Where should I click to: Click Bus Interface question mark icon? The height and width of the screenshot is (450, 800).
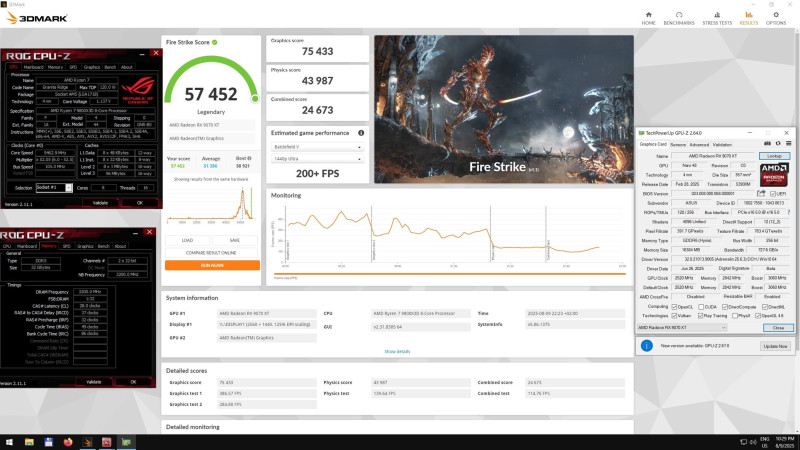pyautogui.click(x=789, y=212)
